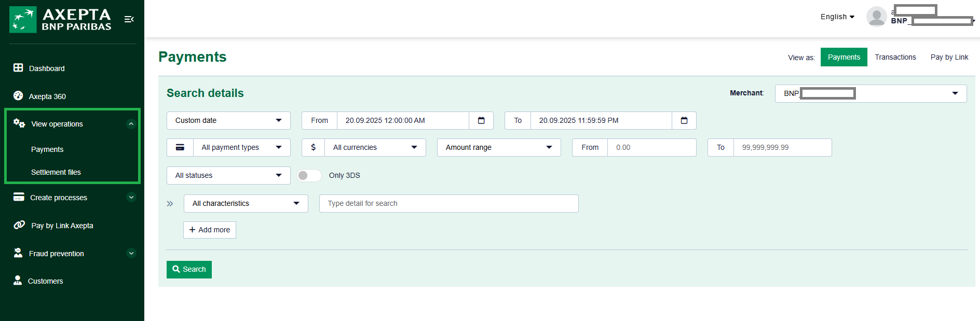Enable the Only 3DS toggle

click(309, 175)
